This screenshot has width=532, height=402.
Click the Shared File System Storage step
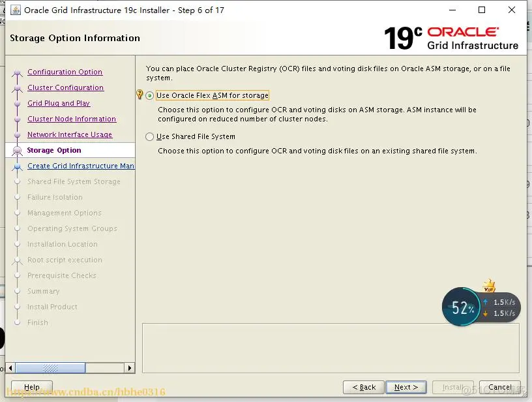(74, 181)
